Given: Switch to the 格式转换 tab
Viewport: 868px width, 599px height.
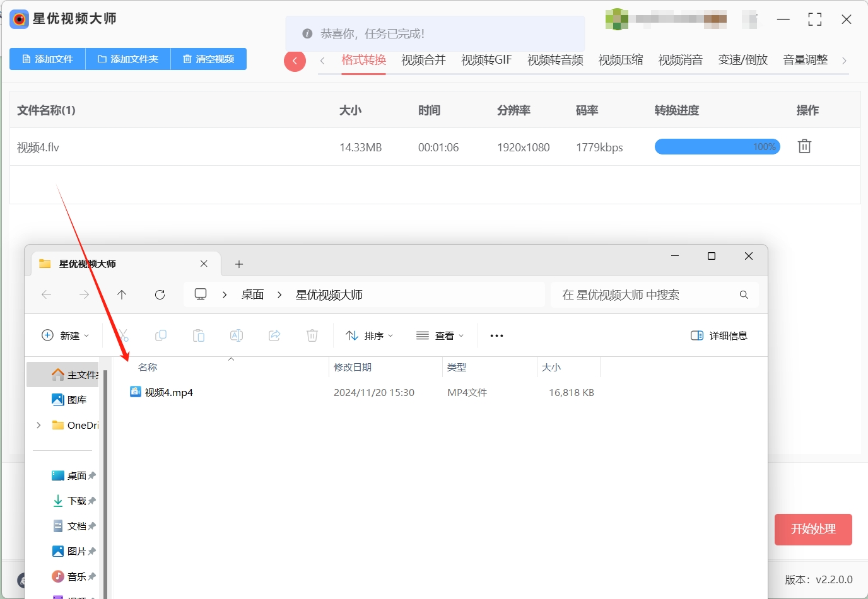Looking at the screenshot, I should click(363, 60).
